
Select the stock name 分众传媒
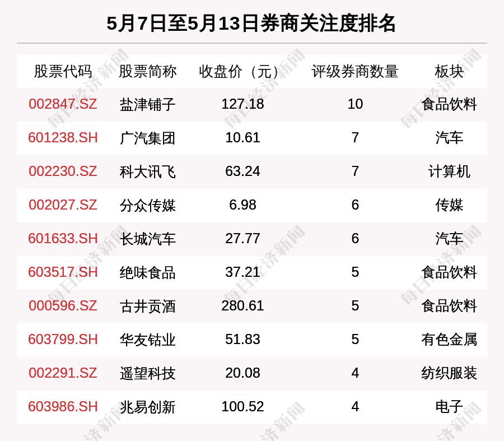[x=147, y=205]
